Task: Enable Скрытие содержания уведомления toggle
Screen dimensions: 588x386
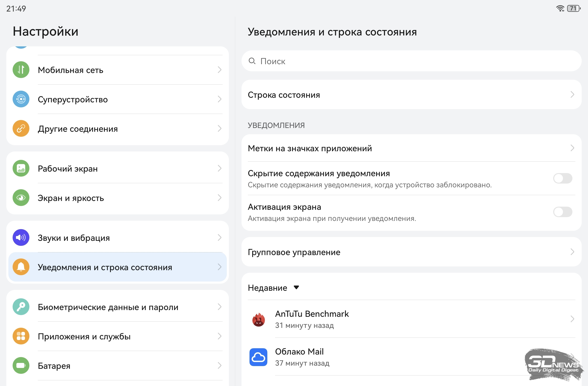Action: (563, 179)
